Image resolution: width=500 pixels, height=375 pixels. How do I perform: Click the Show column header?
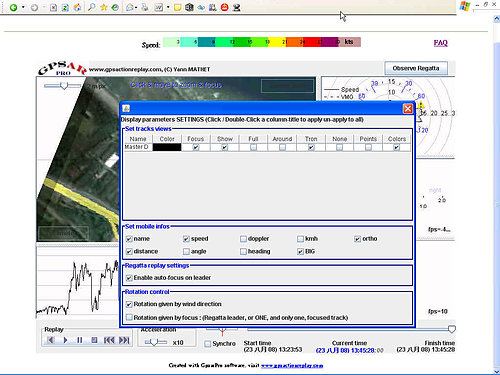[x=225, y=139]
